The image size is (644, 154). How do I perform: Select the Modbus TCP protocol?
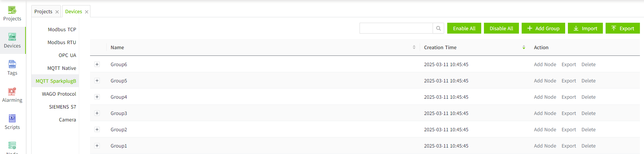62,30
